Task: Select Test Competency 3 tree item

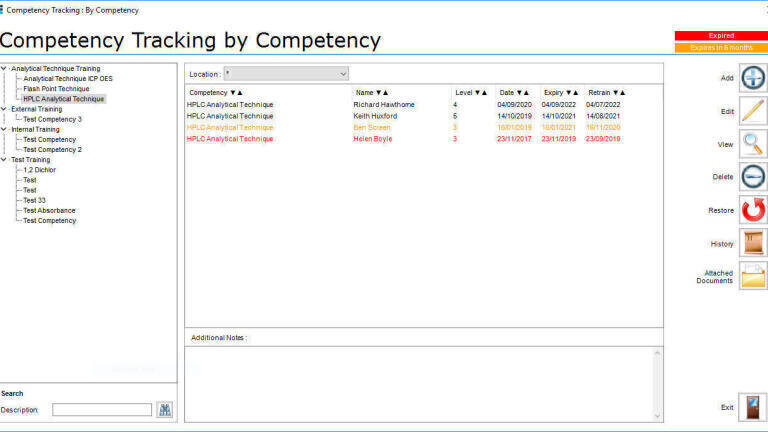Action: [x=52, y=119]
